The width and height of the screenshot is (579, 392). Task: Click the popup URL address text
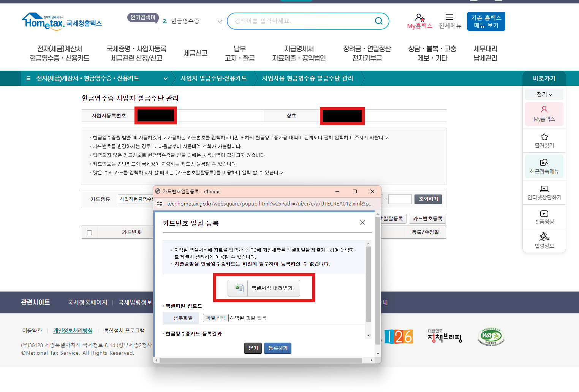270,204
